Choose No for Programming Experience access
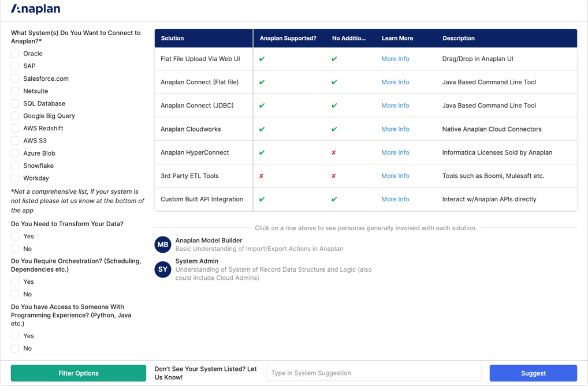Screen dimensions: 588x386 coord(15,348)
